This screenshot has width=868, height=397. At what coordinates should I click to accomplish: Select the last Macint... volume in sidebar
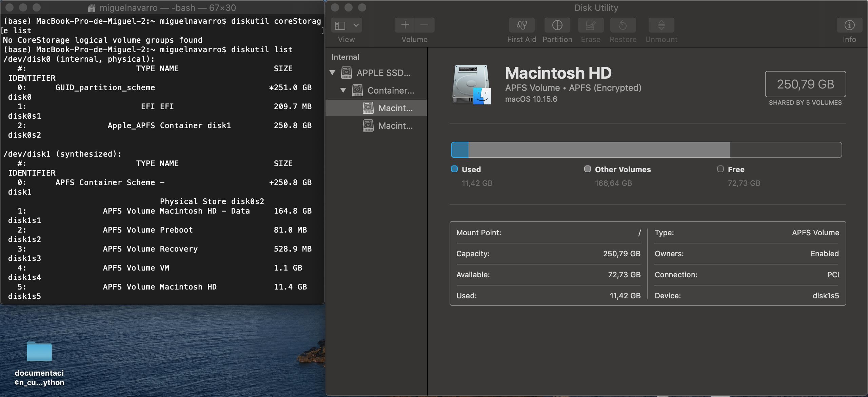tap(376, 125)
